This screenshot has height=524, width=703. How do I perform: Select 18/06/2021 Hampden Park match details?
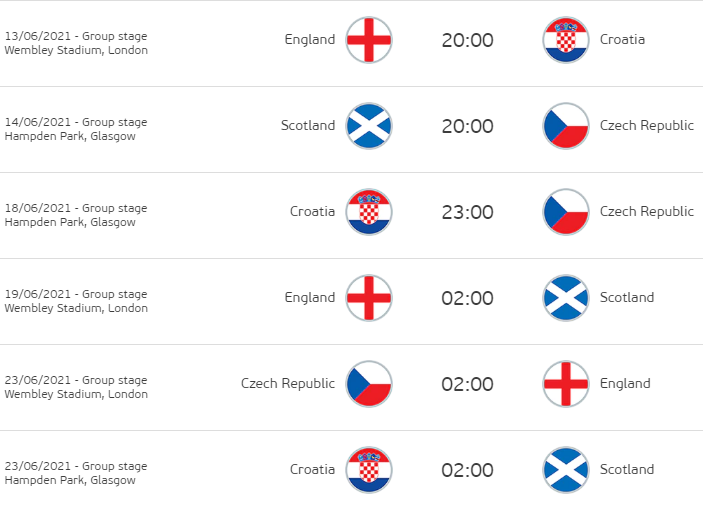[76, 215]
